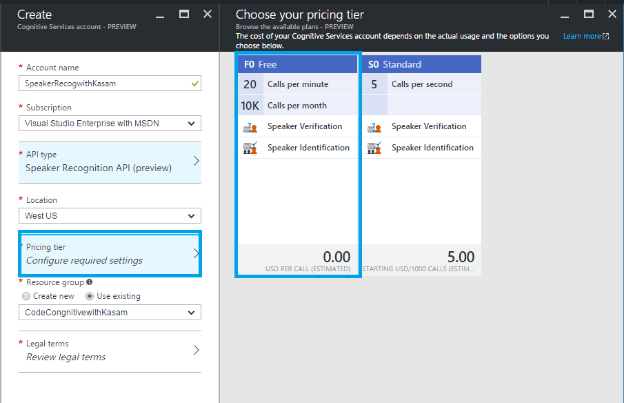The height and width of the screenshot is (403, 624).
Task: Close the Choose your pricing tier blade
Action: 610,14
